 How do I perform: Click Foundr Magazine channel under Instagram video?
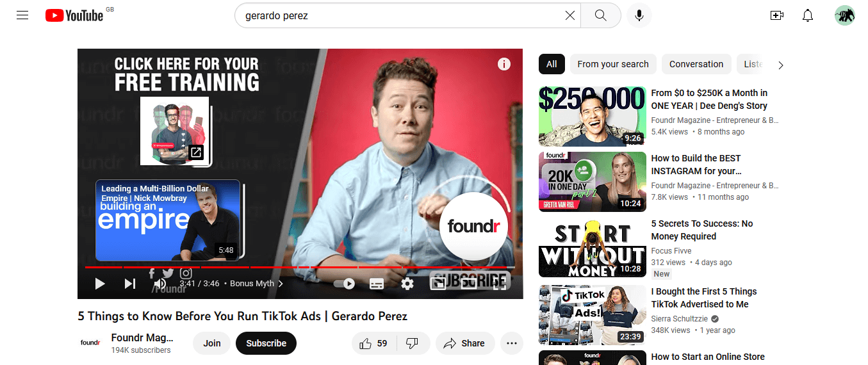(715, 186)
